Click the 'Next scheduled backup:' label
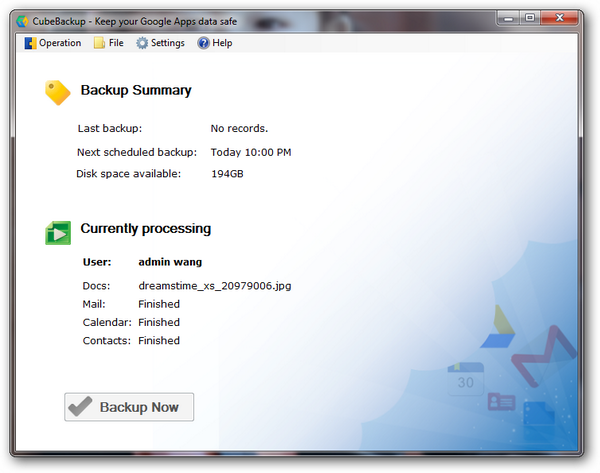This screenshot has height=473, width=600. [x=137, y=152]
